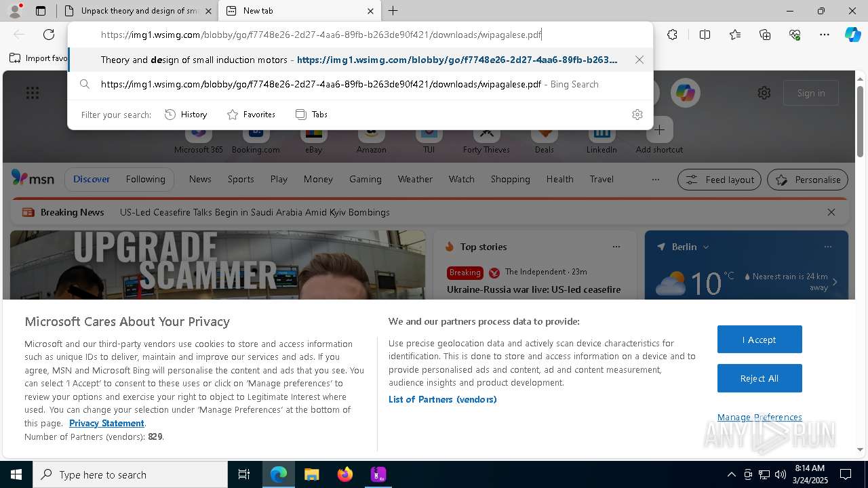
Task: Open search settings gear in dropdown
Action: coord(637,115)
